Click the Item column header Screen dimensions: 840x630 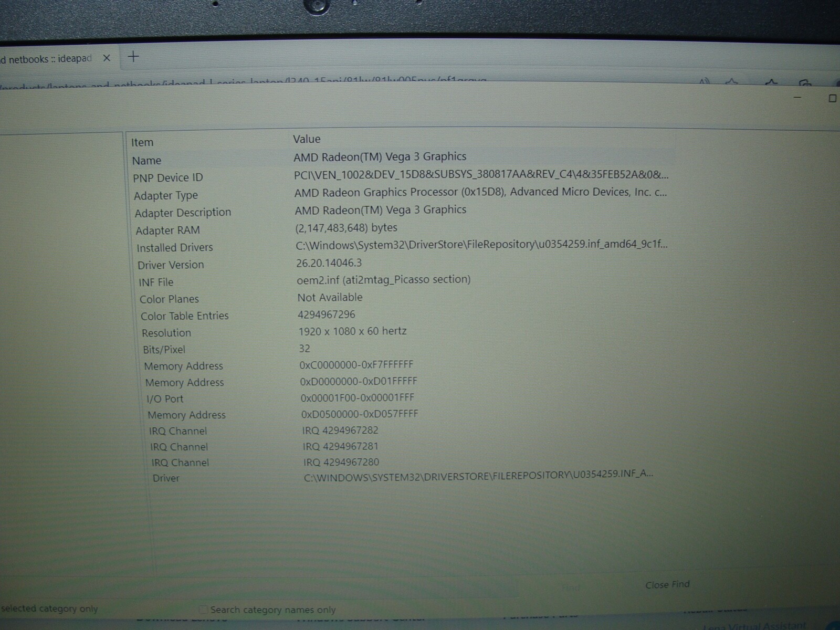pyautogui.click(x=142, y=142)
